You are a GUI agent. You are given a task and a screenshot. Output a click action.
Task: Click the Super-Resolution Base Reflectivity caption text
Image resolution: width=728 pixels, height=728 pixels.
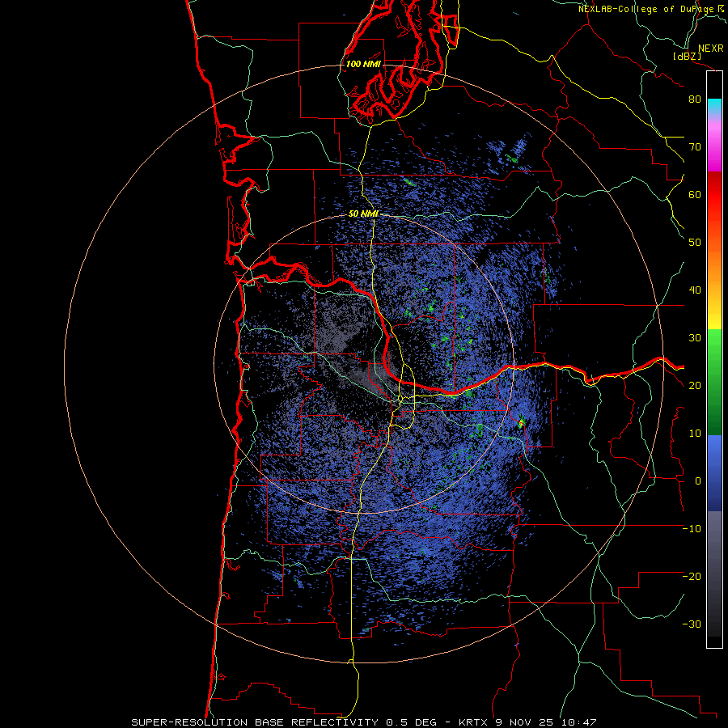click(x=363, y=722)
